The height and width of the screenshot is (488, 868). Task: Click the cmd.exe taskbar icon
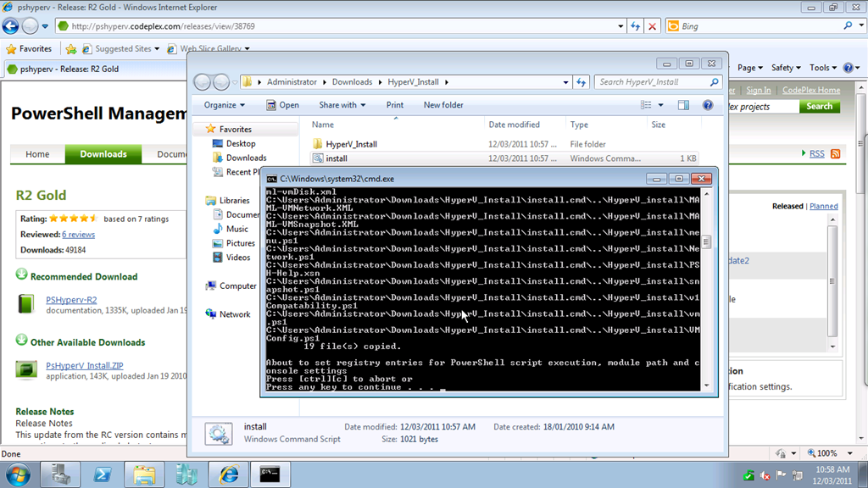point(270,474)
